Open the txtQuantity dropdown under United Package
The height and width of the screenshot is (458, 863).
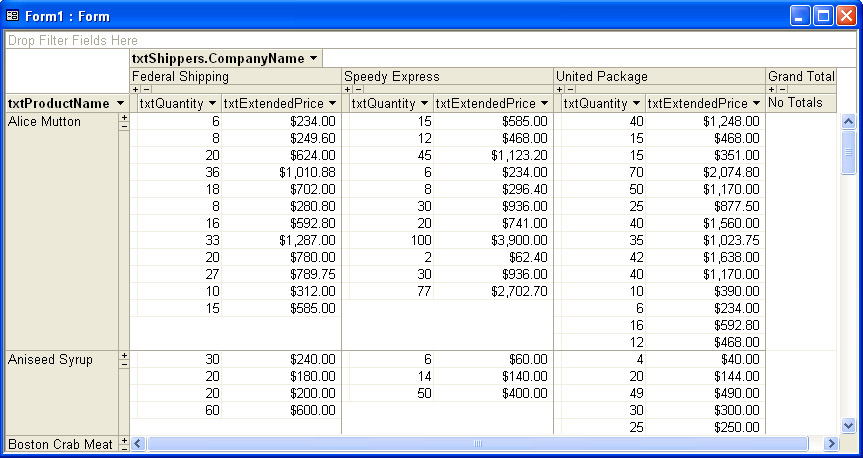(x=636, y=104)
